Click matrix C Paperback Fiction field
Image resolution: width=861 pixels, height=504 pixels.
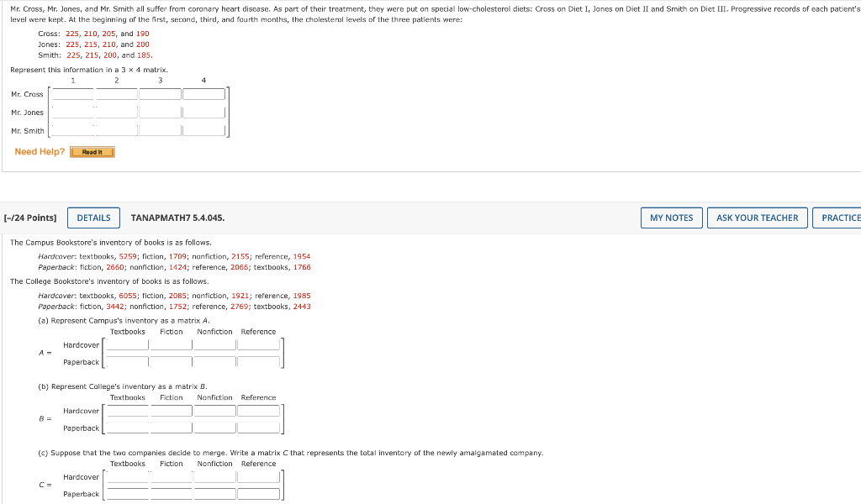(x=172, y=494)
